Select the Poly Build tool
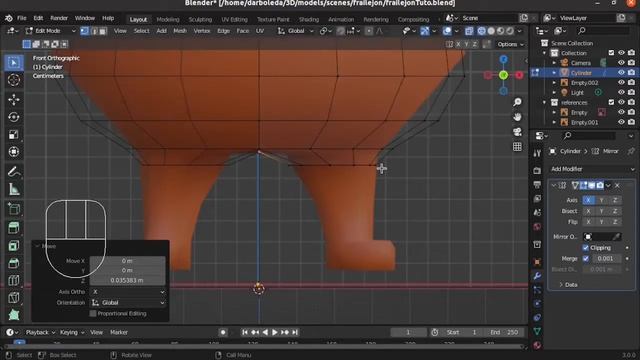Image resolution: width=640 pixels, height=360 pixels. tap(13, 315)
